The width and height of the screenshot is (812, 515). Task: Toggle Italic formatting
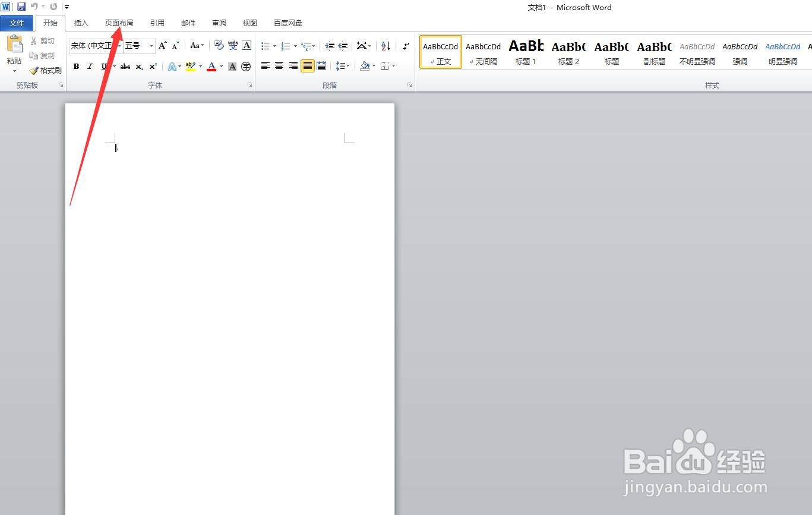pyautogui.click(x=90, y=67)
